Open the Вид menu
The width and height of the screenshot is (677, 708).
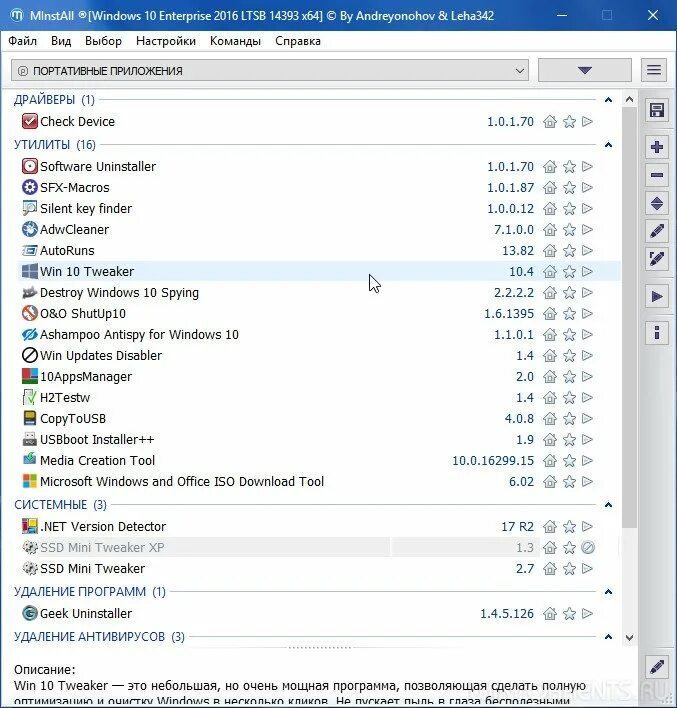click(x=61, y=41)
